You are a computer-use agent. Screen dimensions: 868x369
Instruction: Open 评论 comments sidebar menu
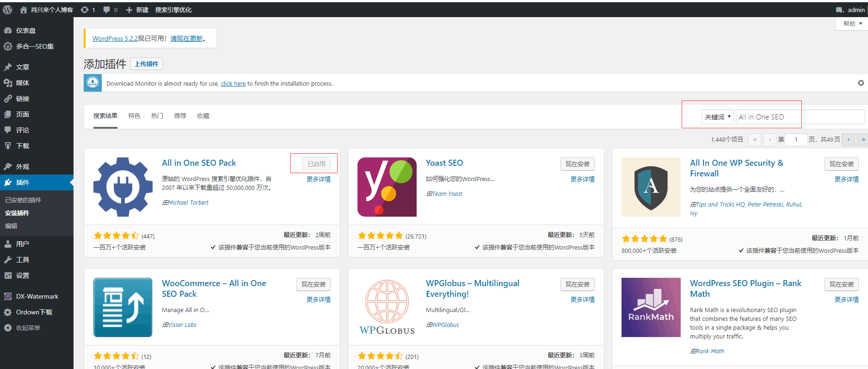37,130
